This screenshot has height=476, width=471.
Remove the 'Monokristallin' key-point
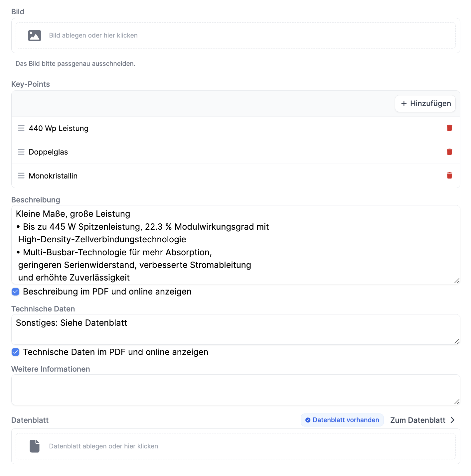(x=449, y=176)
